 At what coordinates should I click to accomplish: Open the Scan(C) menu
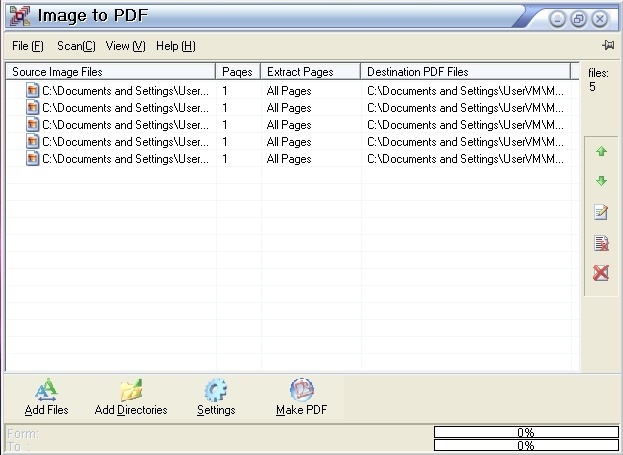click(76, 46)
